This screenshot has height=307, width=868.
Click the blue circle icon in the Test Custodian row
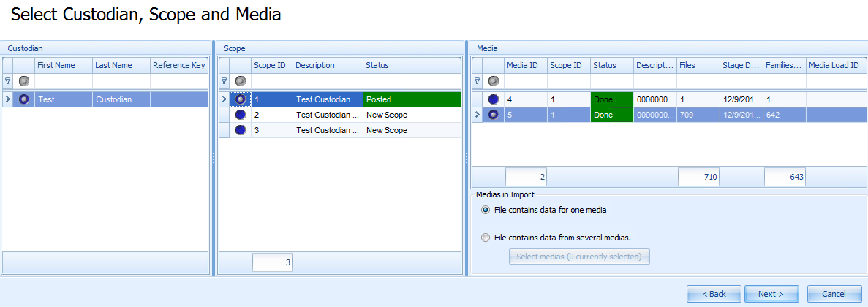(24, 99)
